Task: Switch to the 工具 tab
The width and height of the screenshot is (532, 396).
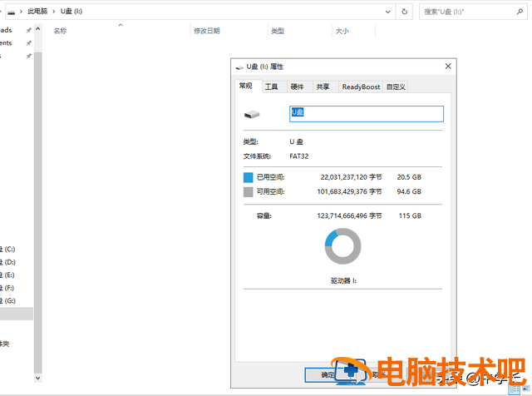Action: tap(271, 87)
